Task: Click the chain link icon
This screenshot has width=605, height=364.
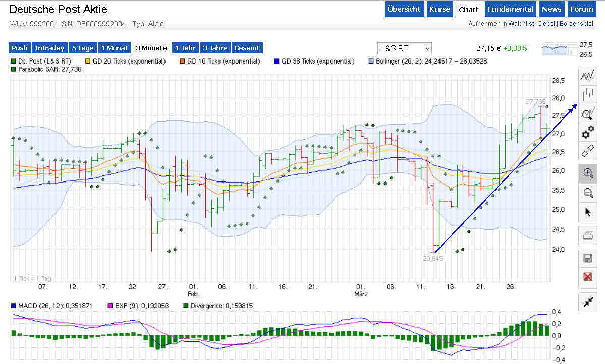Action: (587, 151)
